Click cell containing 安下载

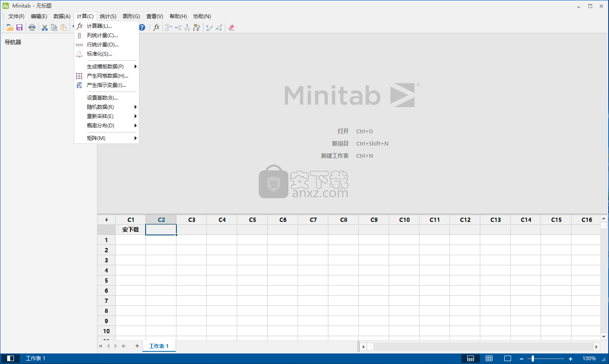point(131,229)
